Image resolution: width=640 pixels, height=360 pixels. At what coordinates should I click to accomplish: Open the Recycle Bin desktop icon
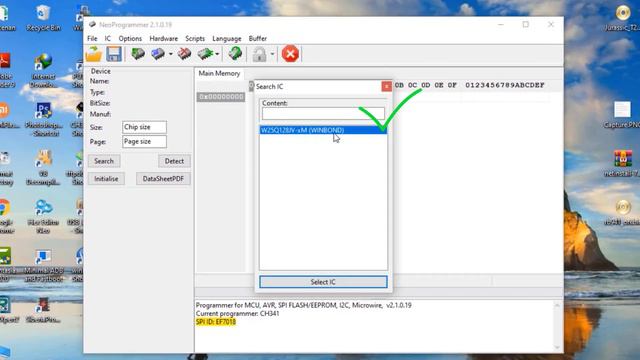pyautogui.click(x=43, y=18)
